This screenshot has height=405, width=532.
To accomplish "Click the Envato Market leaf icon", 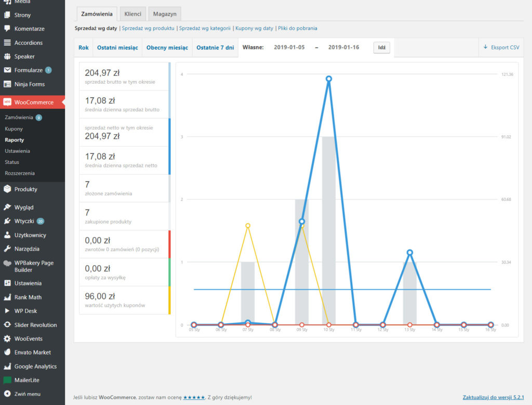I will coord(7,352).
